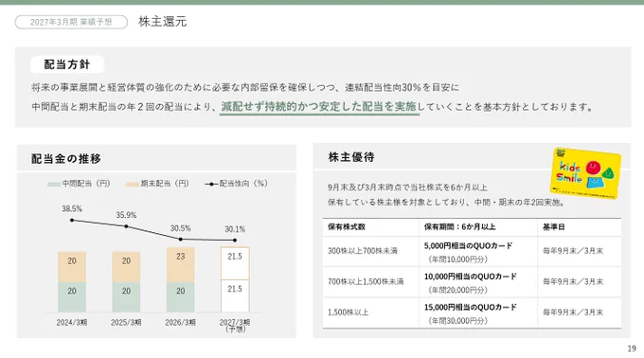Click the 株主優待 section heading

pos(351,157)
